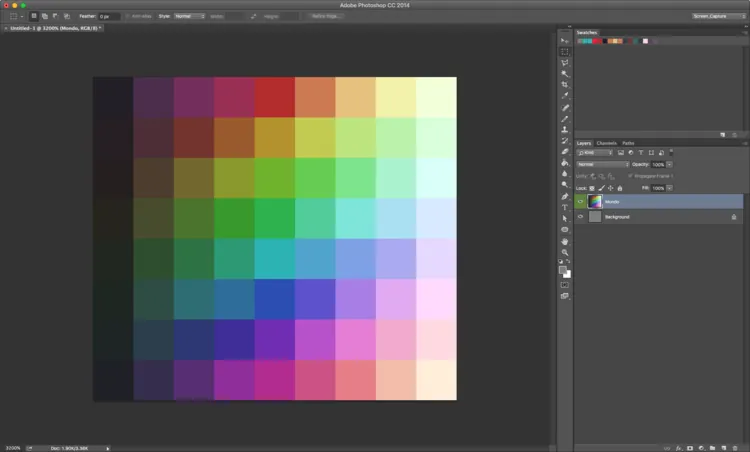Swap foreground and background colors
750x452 pixels.
pyautogui.click(x=568, y=262)
